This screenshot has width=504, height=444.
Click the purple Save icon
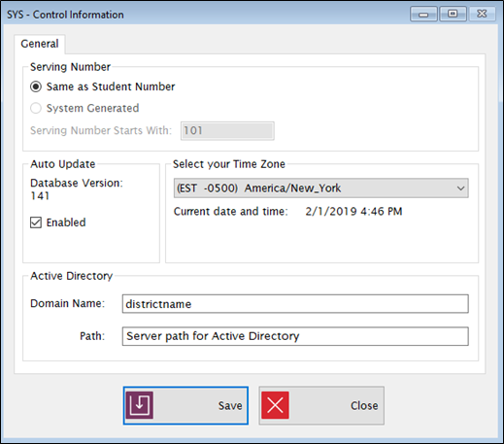[140, 405]
